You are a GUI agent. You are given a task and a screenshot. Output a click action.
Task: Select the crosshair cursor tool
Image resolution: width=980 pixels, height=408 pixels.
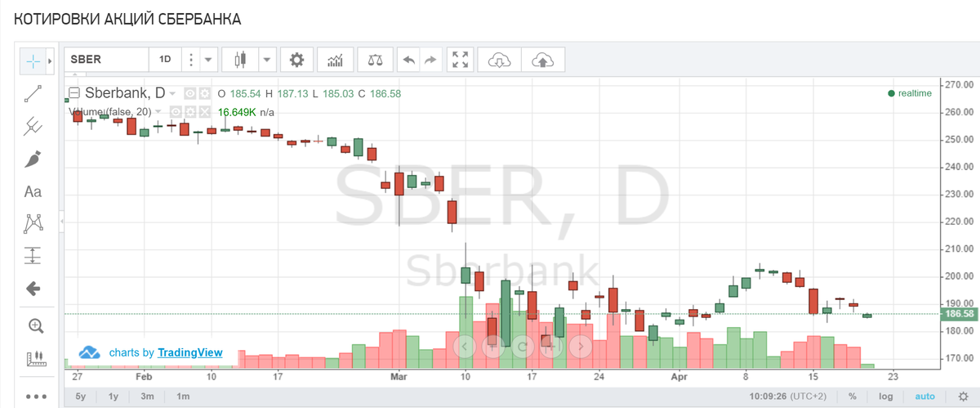coord(33,61)
